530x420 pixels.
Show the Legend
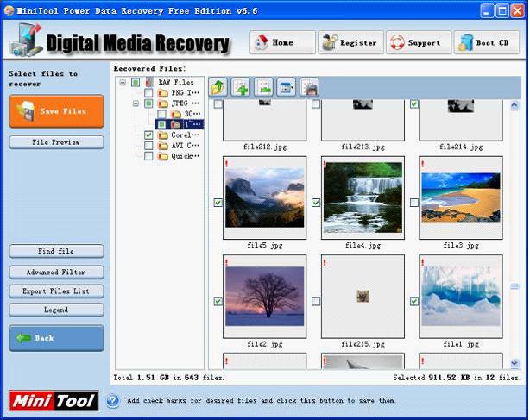point(56,310)
